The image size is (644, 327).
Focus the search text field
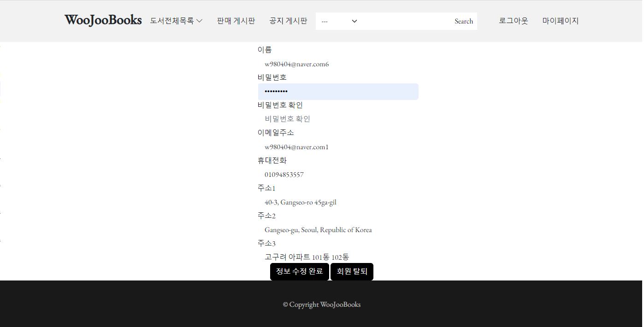407,21
